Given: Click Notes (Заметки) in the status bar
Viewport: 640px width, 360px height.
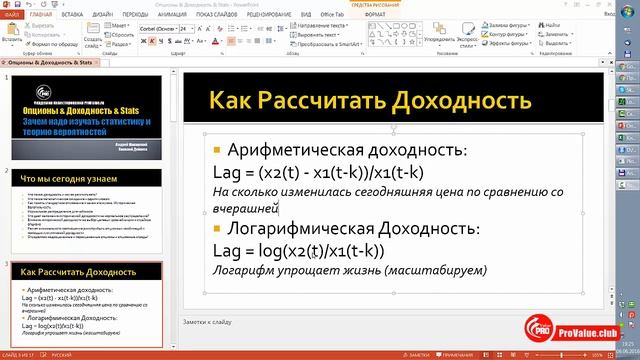Looking at the screenshot, I should 416,355.
